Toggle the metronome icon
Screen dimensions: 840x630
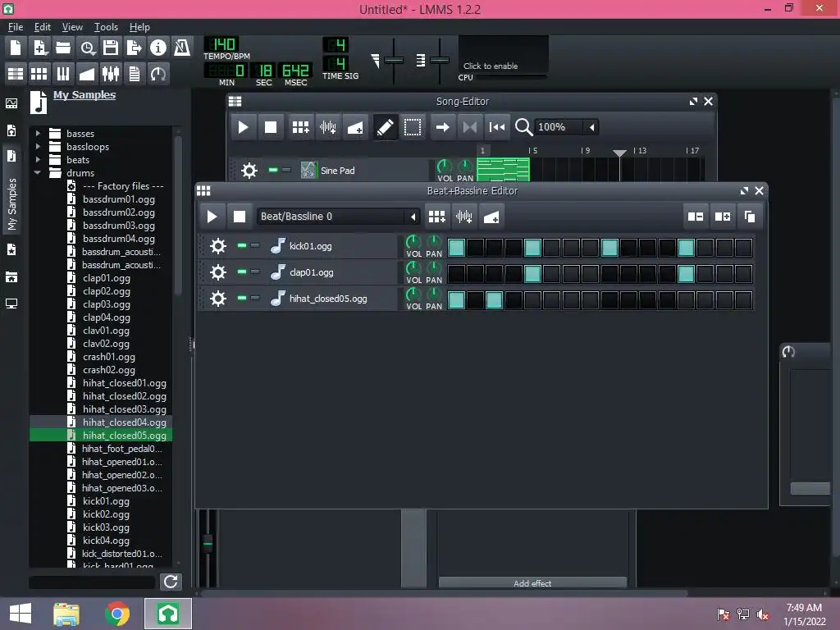click(182, 48)
